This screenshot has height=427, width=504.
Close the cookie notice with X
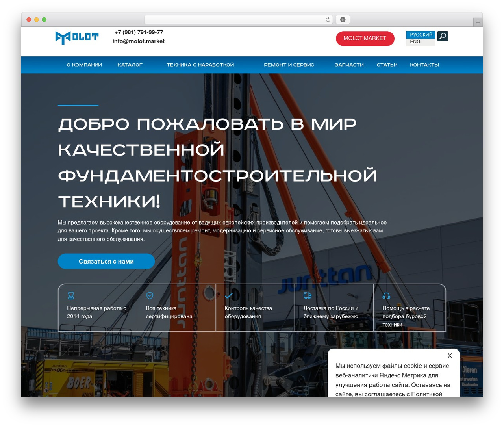450,356
